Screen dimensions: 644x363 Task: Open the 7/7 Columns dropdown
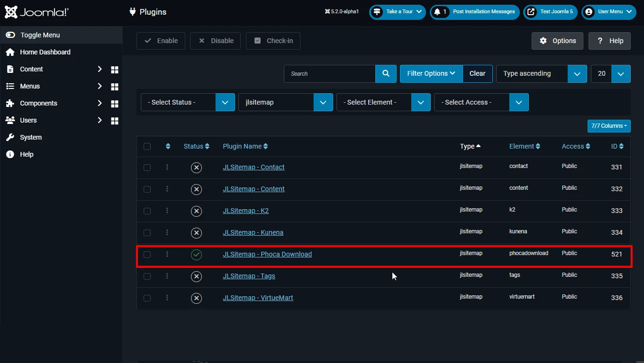609,126
